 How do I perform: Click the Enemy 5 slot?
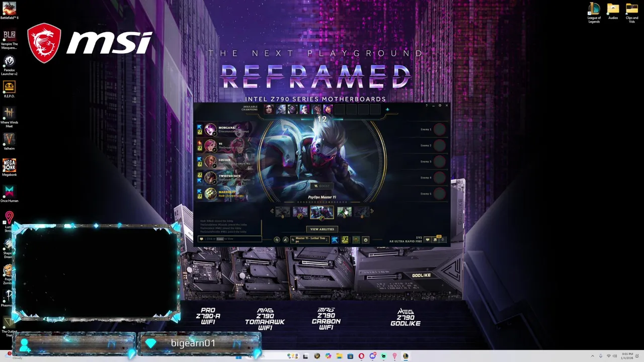(x=440, y=194)
